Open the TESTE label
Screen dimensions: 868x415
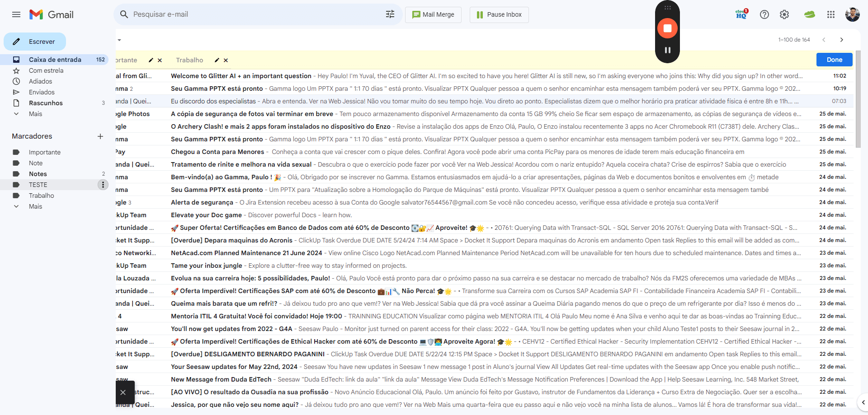click(x=38, y=185)
